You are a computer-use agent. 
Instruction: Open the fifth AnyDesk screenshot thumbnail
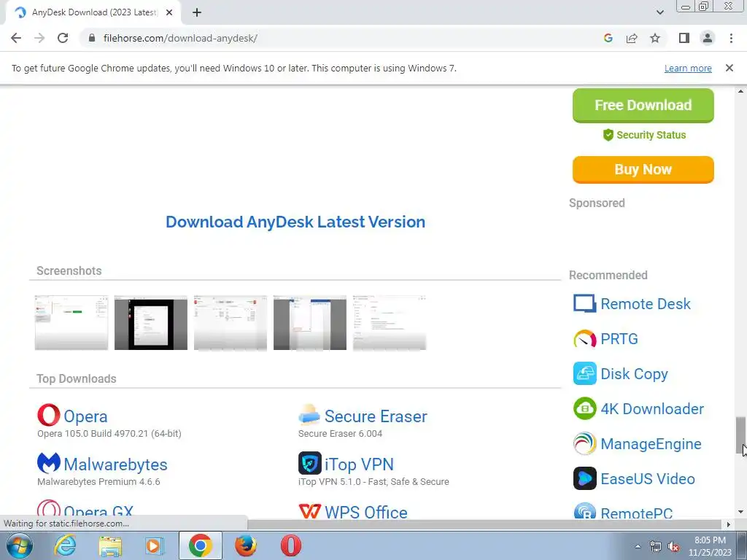(x=390, y=323)
